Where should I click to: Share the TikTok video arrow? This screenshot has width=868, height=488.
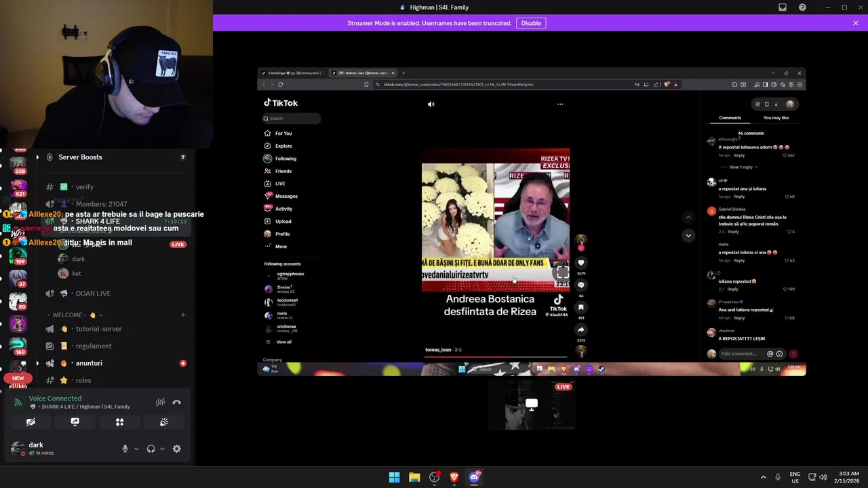580,330
